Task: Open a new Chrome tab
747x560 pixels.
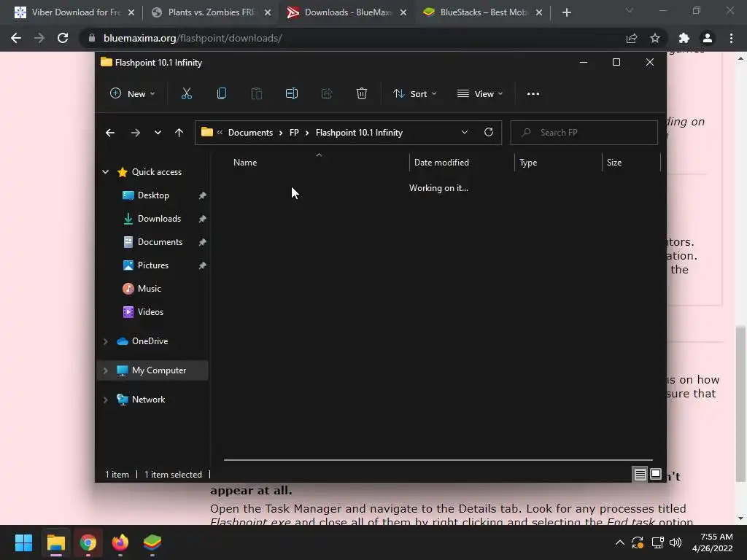Action: [x=566, y=12]
